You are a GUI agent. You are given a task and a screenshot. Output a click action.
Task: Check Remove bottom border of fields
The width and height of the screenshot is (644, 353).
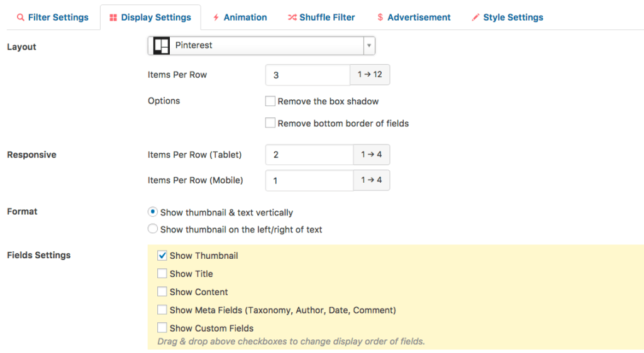coord(270,124)
